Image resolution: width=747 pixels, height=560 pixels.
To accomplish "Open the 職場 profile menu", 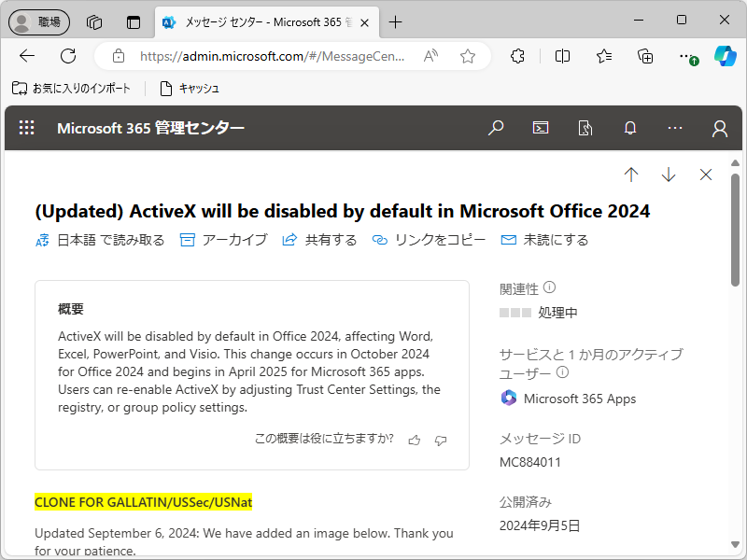I will [38, 21].
